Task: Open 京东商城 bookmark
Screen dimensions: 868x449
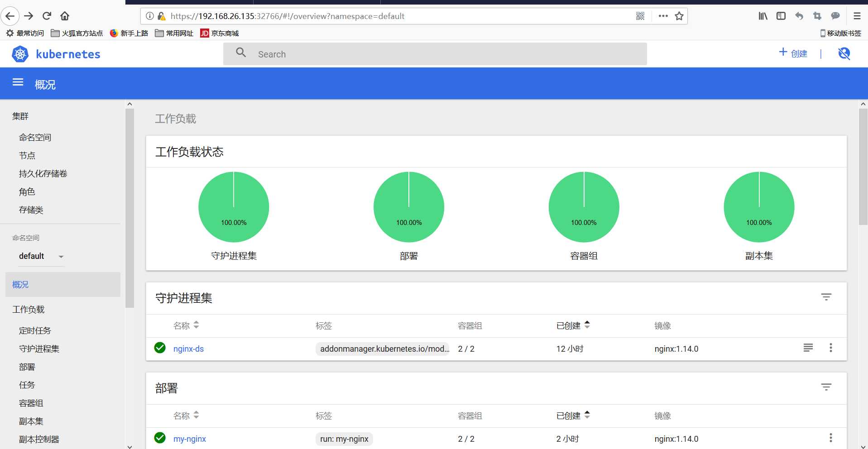Action: click(220, 33)
